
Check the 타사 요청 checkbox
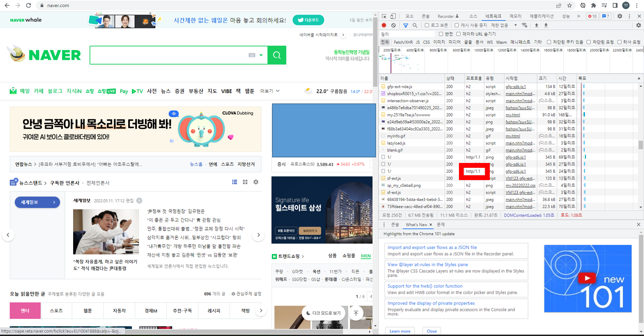point(619,42)
